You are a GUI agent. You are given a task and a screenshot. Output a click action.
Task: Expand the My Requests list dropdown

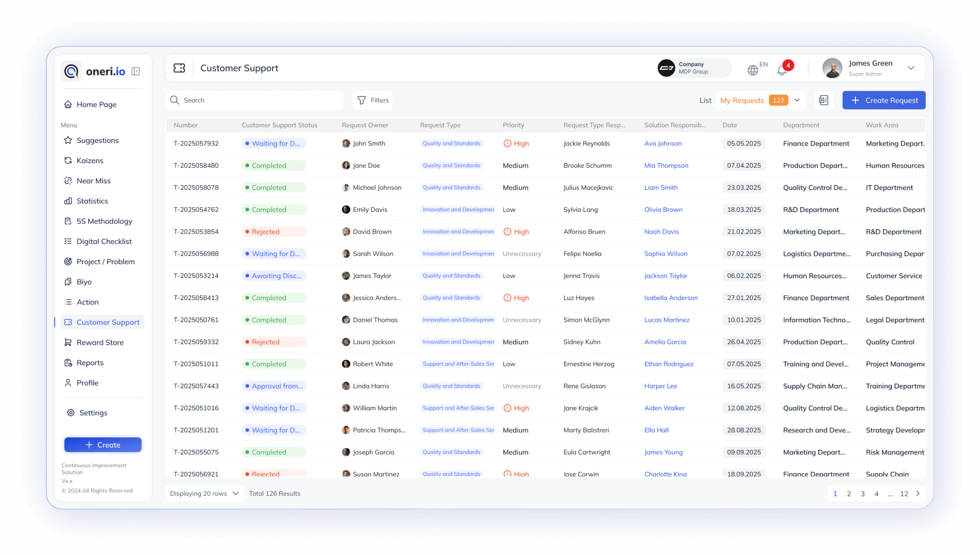tap(797, 100)
